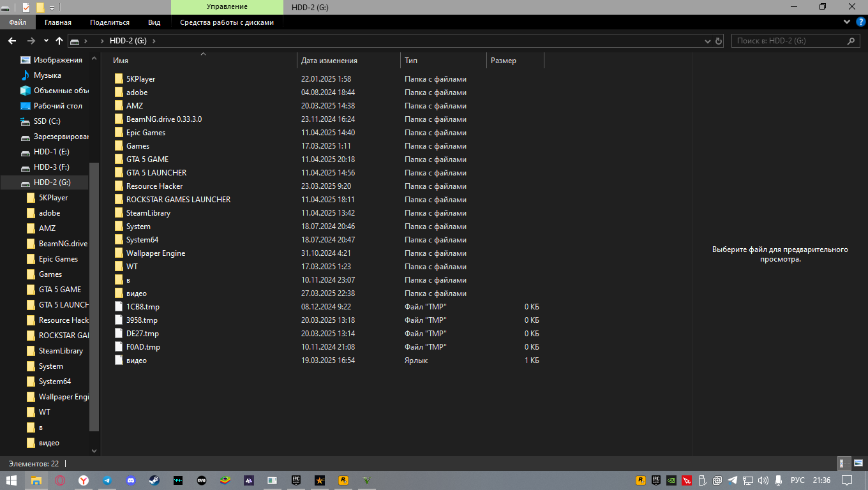The width and height of the screenshot is (868, 490).
Task: Click the видео shortcut file icon
Action: click(118, 360)
